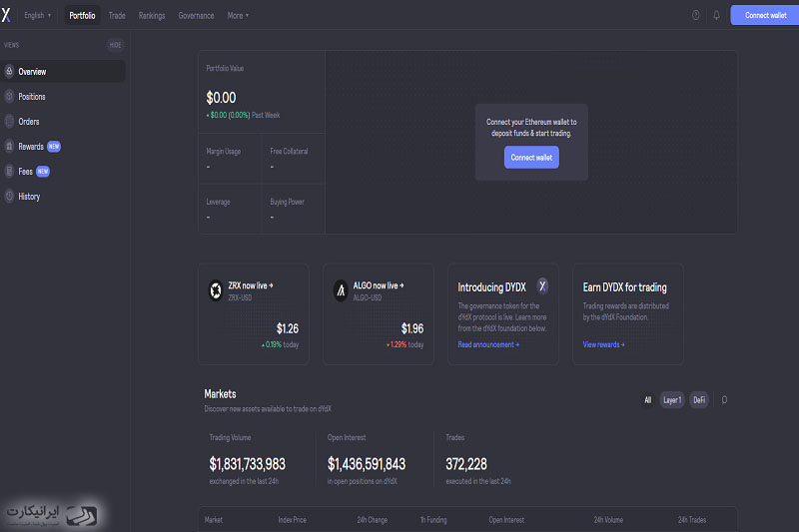Hide the views sidebar
The image size is (799, 532).
(x=115, y=45)
